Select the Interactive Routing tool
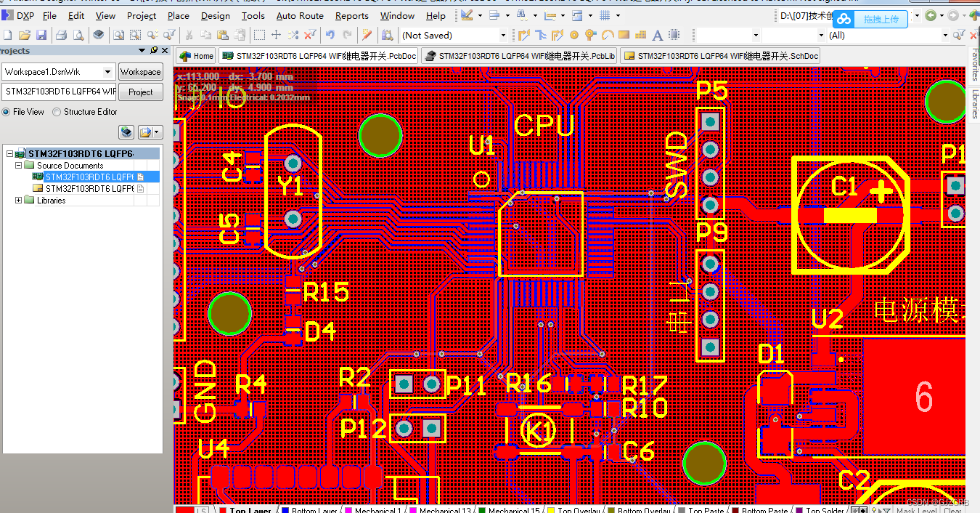 (x=525, y=34)
